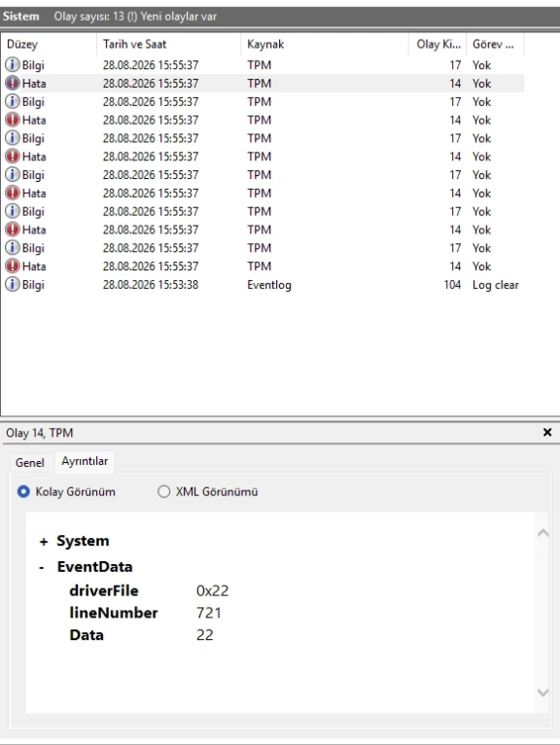Close the Olay 14, TPM details pane

[x=547, y=433]
